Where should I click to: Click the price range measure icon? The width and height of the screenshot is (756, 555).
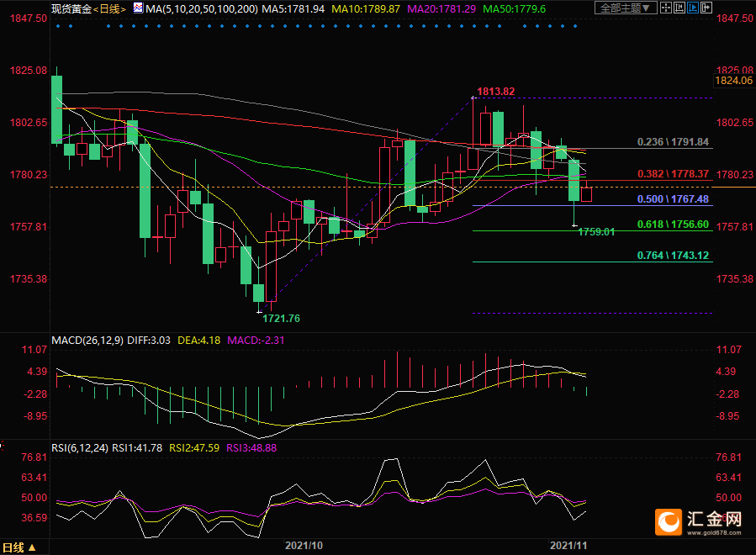(679, 8)
